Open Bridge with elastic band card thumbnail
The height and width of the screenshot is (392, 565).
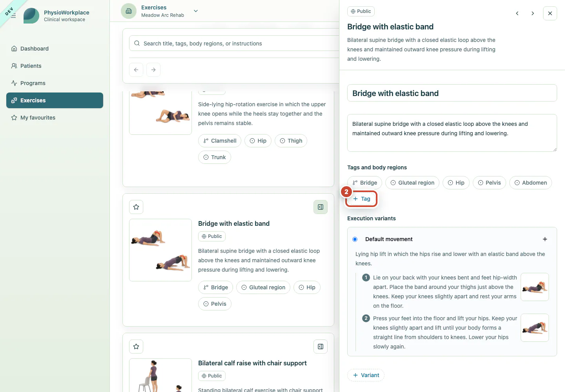(x=160, y=250)
